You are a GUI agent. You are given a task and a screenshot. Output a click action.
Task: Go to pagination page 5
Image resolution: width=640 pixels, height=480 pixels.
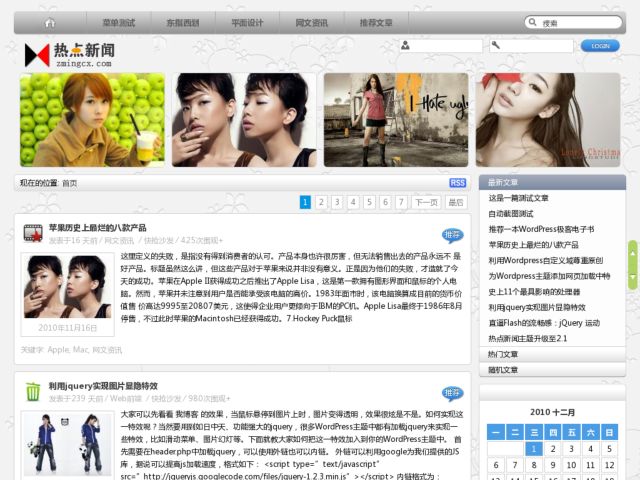click(369, 202)
